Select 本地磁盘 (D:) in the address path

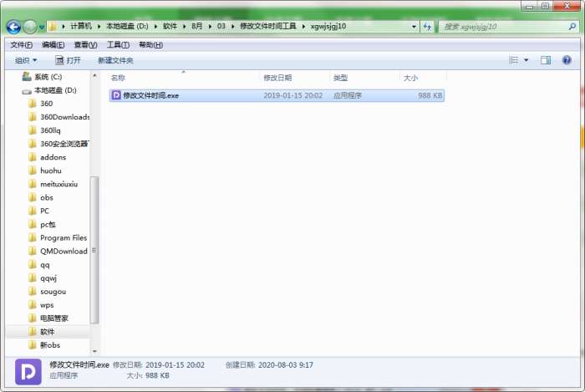(x=127, y=26)
